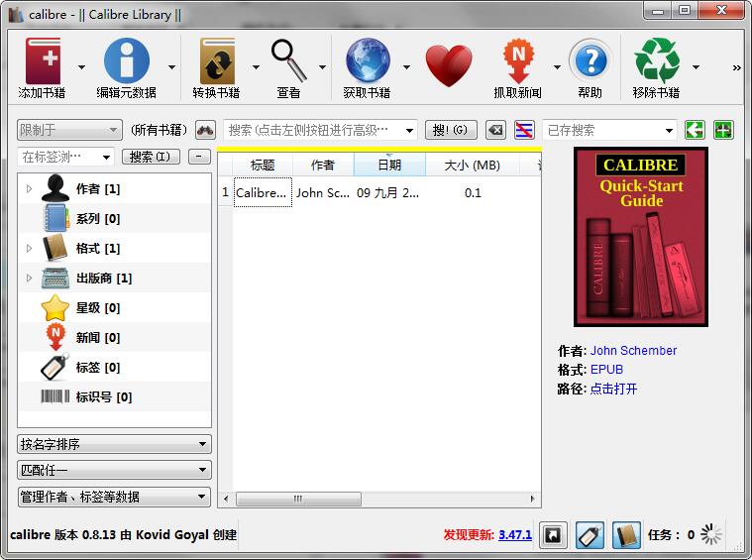Screen dimensions: 752x560
Task: Select the 09 九月 date cell
Action: click(389, 192)
